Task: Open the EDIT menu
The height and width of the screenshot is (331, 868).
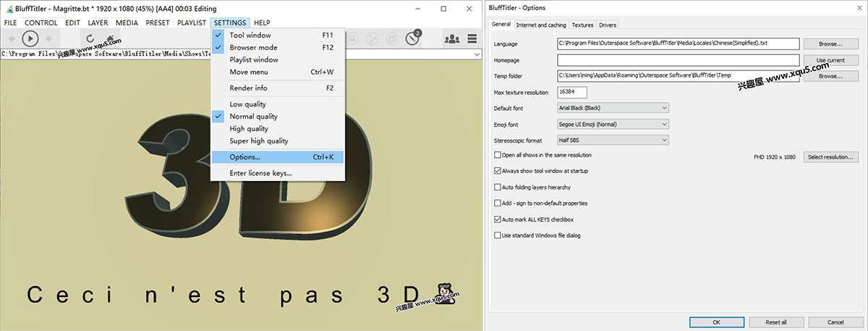Action: point(72,22)
